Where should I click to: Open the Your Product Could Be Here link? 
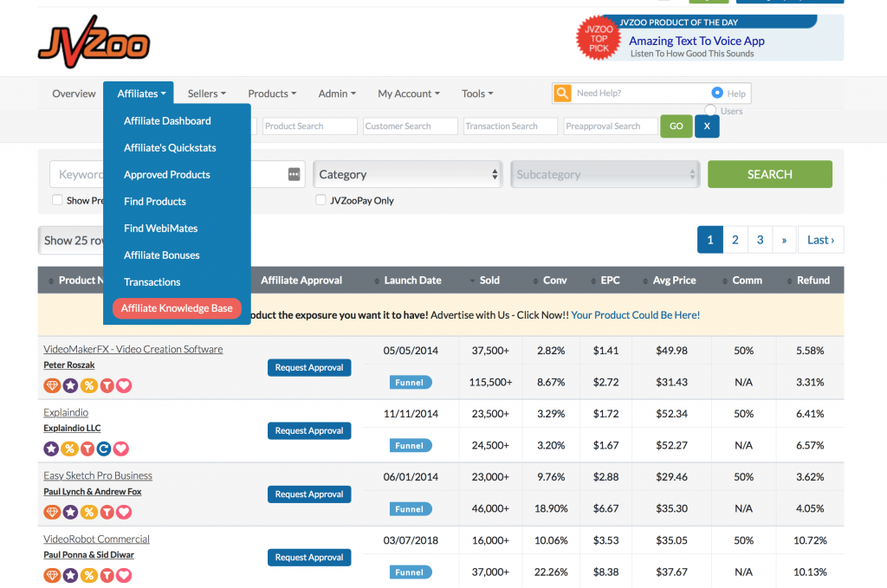point(635,314)
